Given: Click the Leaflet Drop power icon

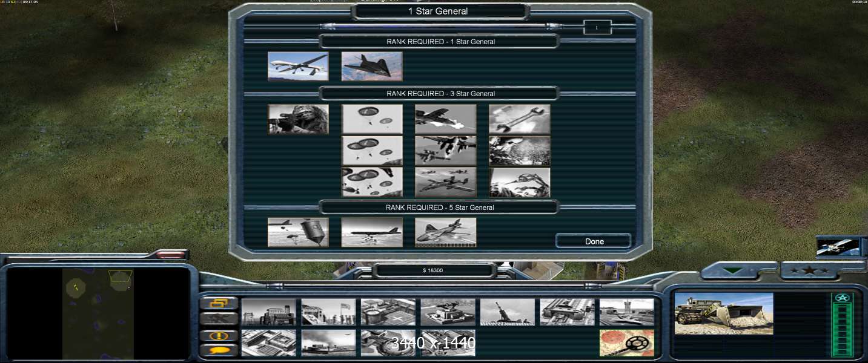Looking at the screenshot, I should [372, 232].
